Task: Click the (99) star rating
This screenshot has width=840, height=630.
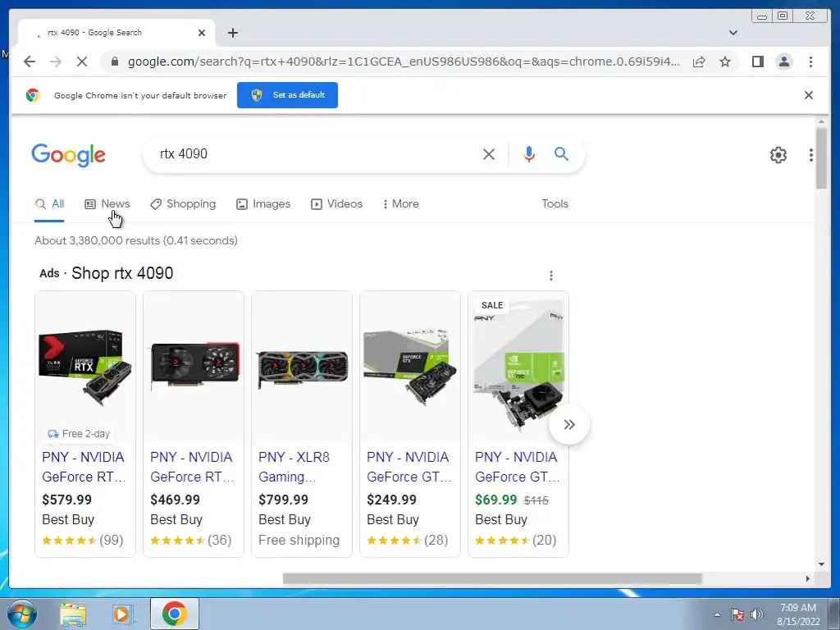Action: (x=83, y=540)
